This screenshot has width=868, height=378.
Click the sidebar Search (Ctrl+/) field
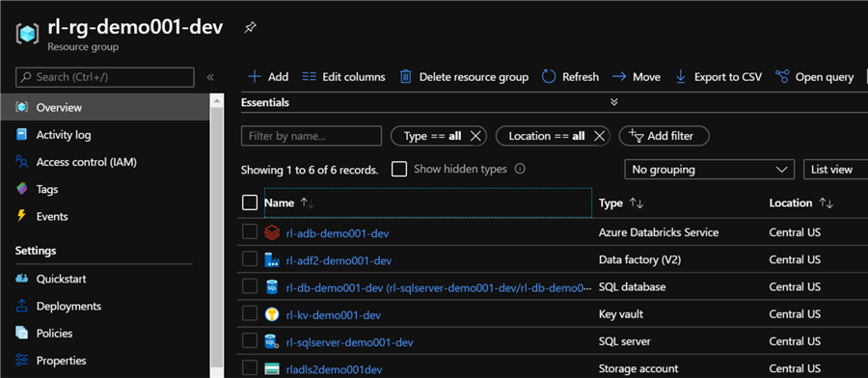tap(104, 77)
